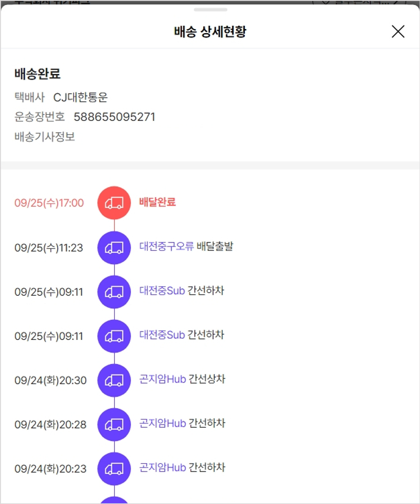
Task: Open the 곤지암Hub link at 20:23
Action: 162,468
